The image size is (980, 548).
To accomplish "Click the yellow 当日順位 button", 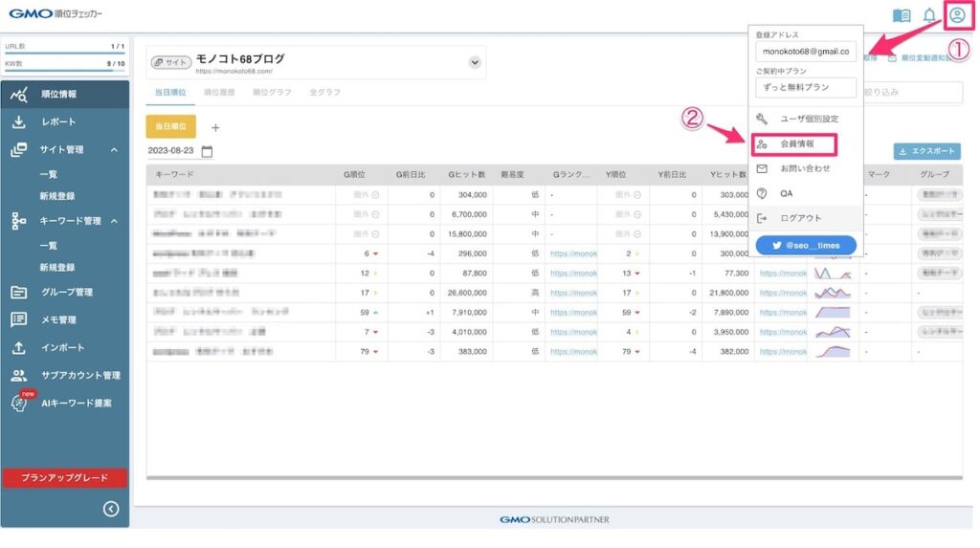I will pyautogui.click(x=170, y=127).
